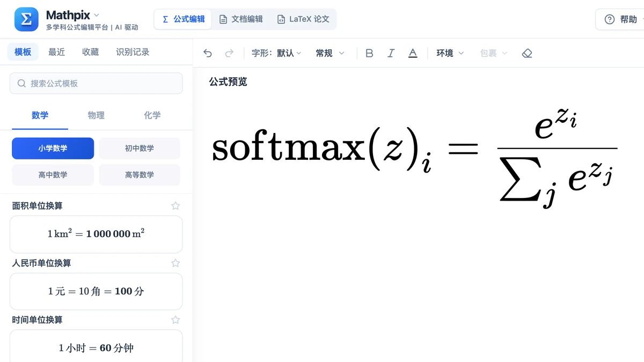644x362 pixels.
Task: Click the 人民币单位换算 title text
Action: (41, 263)
